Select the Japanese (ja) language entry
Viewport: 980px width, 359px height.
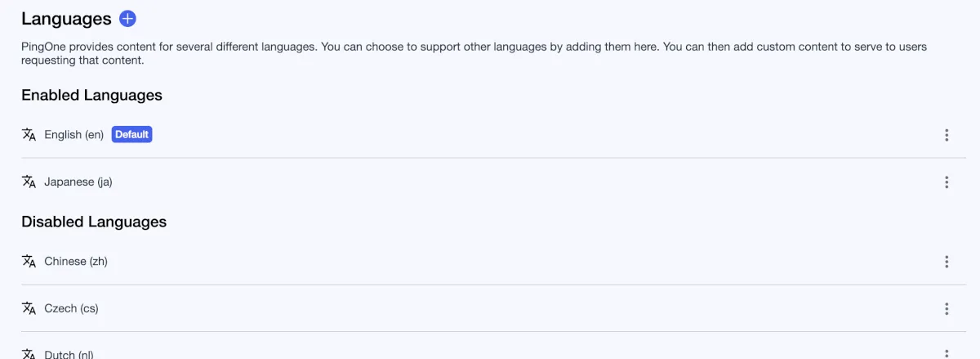pos(78,182)
